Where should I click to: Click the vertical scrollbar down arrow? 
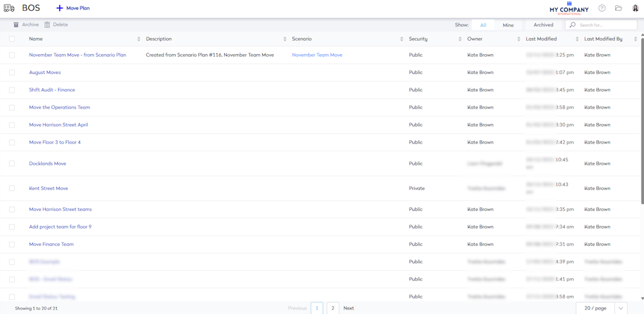pyautogui.click(x=641, y=299)
